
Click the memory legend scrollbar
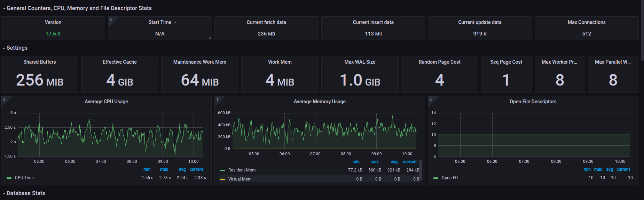[421, 170]
